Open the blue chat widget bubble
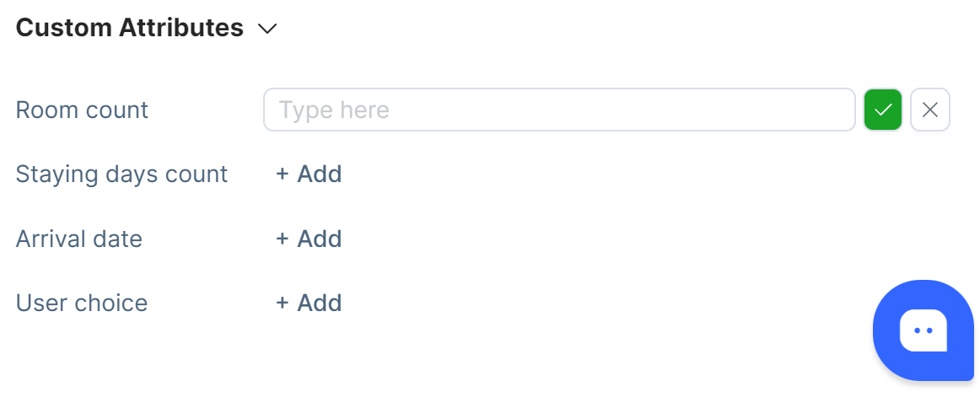This screenshot has width=980, height=408. tap(923, 330)
